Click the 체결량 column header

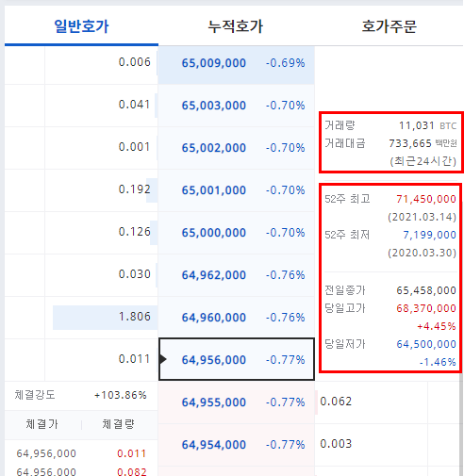coord(118,424)
